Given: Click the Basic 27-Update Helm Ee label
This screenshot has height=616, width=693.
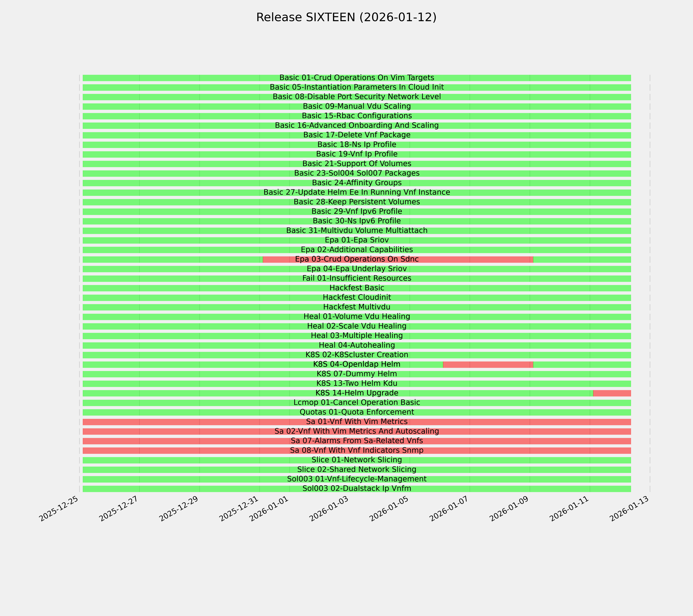Looking at the screenshot, I should tap(357, 192).
